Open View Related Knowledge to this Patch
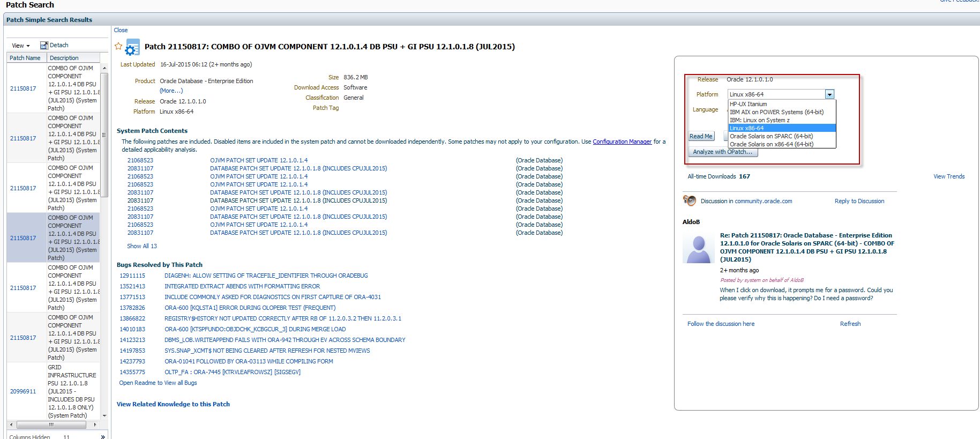This screenshot has width=980, height=439. [x=173, y=404]
